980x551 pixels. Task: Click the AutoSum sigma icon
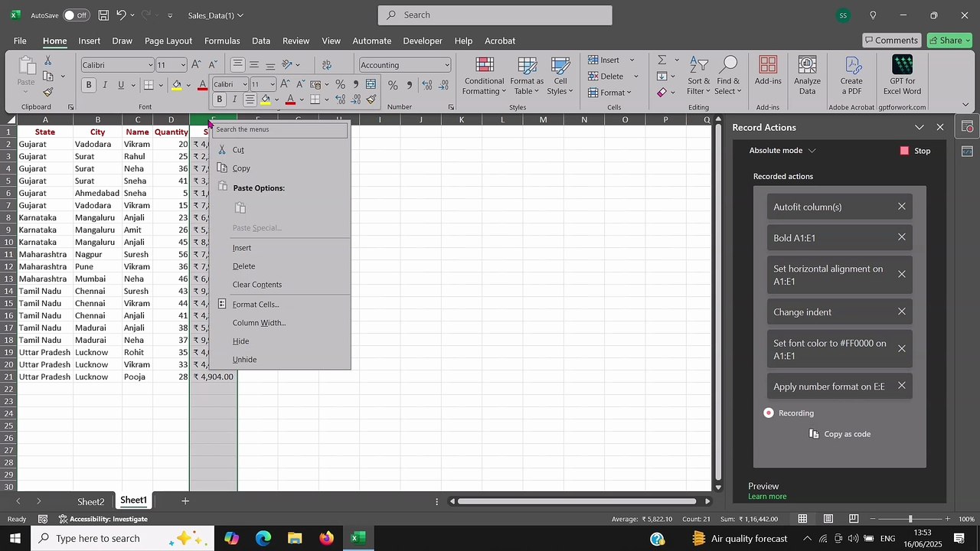[662, 60]
